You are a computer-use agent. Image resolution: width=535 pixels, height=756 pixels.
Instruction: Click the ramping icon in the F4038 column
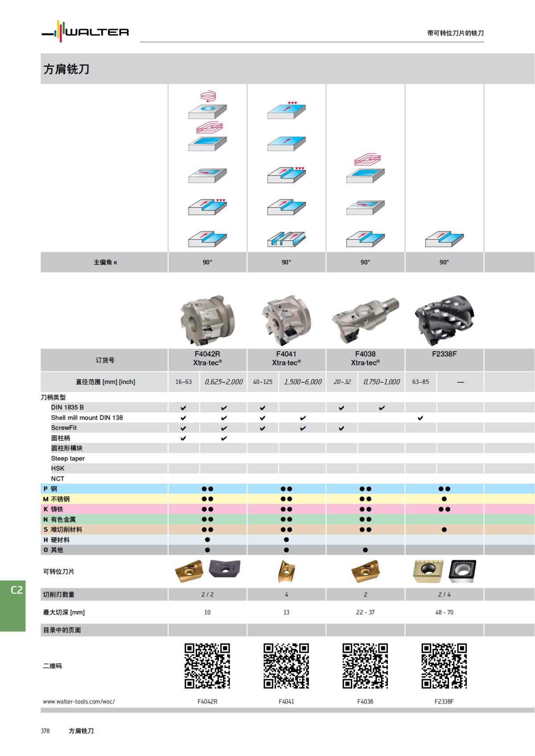(x=365, y=208)
